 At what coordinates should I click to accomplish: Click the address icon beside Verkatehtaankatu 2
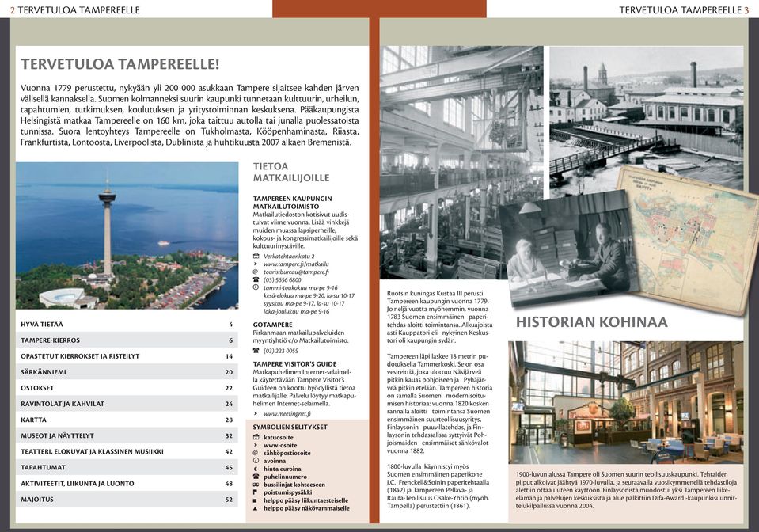[256, 256]
